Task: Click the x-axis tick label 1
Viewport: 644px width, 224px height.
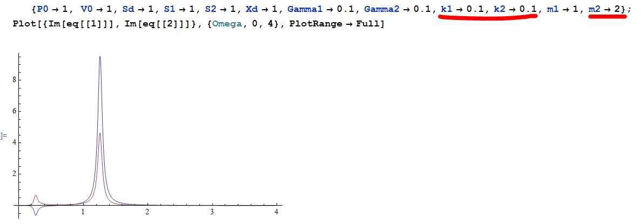Action: (83, 212)
